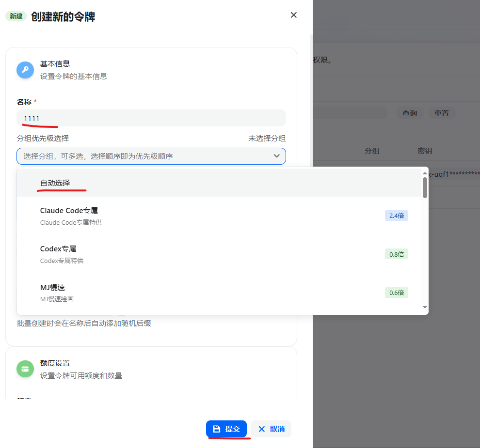Cancel token creation with 取消 button
The height and width of the screenshot is (448, 480).
click(x=271, y=429)
